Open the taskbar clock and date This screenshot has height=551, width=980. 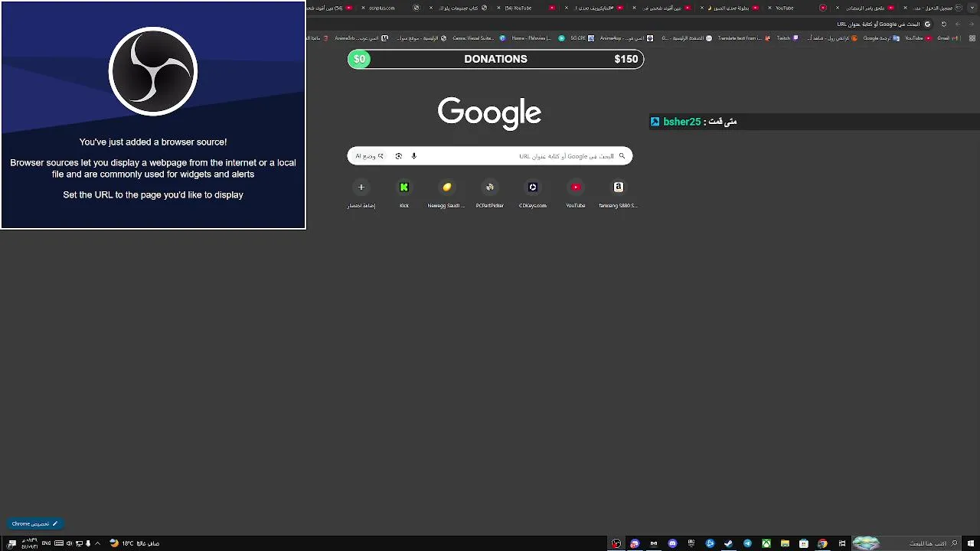[x=29, y=543]
